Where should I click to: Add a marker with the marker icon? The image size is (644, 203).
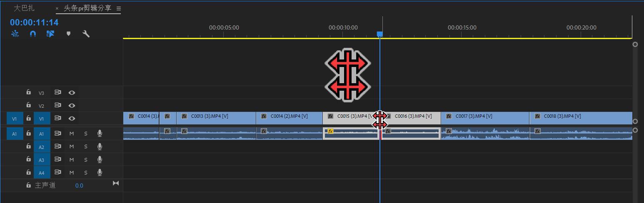tap(69, 34)
